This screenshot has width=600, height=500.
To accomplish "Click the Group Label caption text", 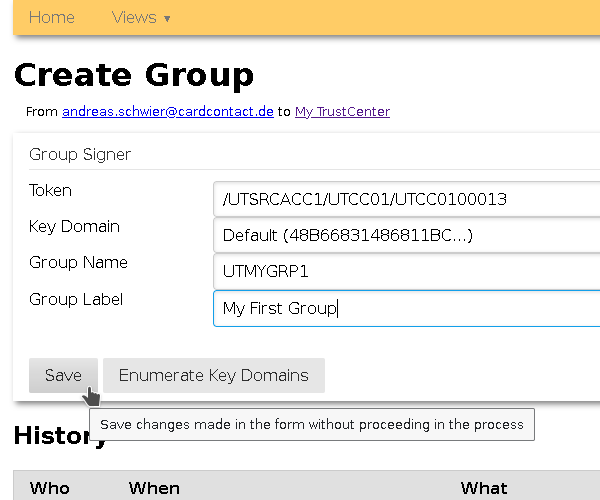I will tap(76, 299).
